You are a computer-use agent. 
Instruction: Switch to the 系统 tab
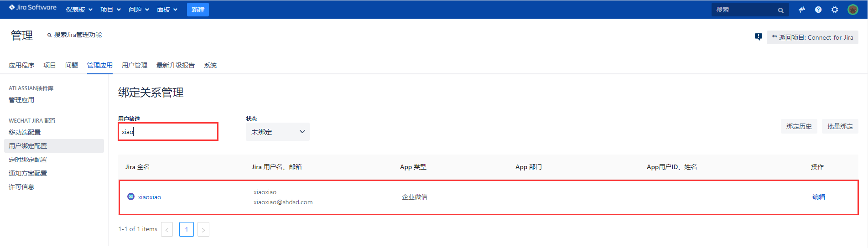(210, 65)
